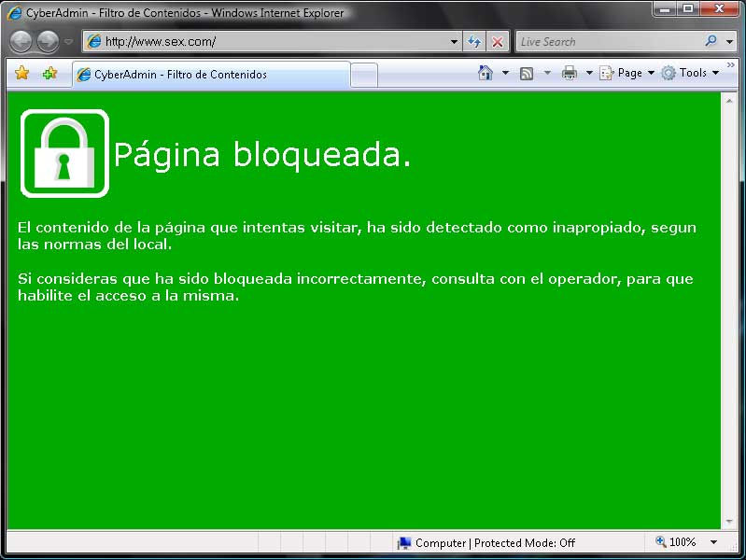Open the Page menu
The height and width of the screenshot is (560, 746).
[x=626, y=74]
